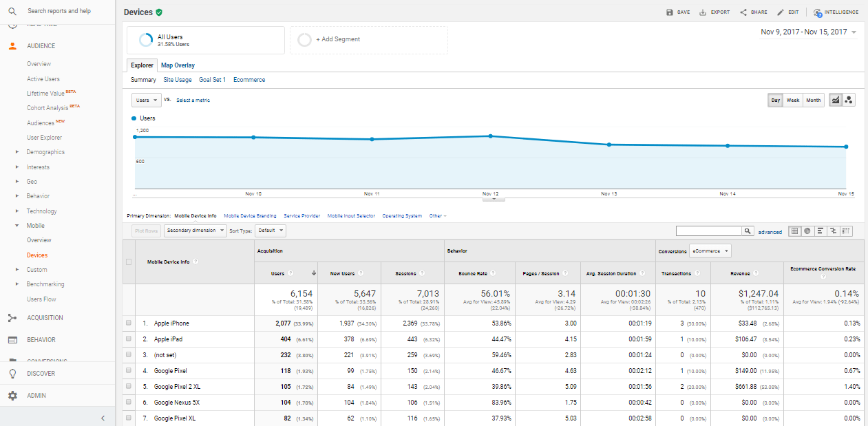Click the Behavior icon in sidebar
This screenshot has height=426, width=868.
(12, 340)
